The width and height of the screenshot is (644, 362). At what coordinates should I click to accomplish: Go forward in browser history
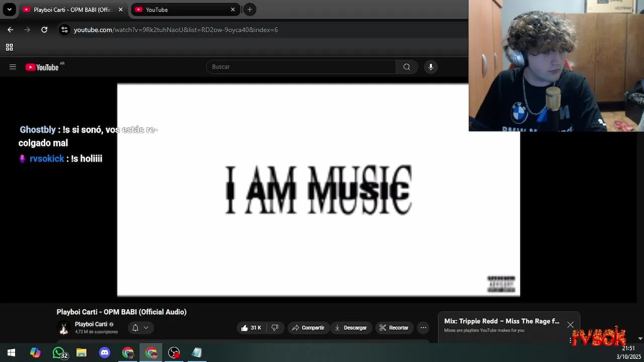coord(27,30)
